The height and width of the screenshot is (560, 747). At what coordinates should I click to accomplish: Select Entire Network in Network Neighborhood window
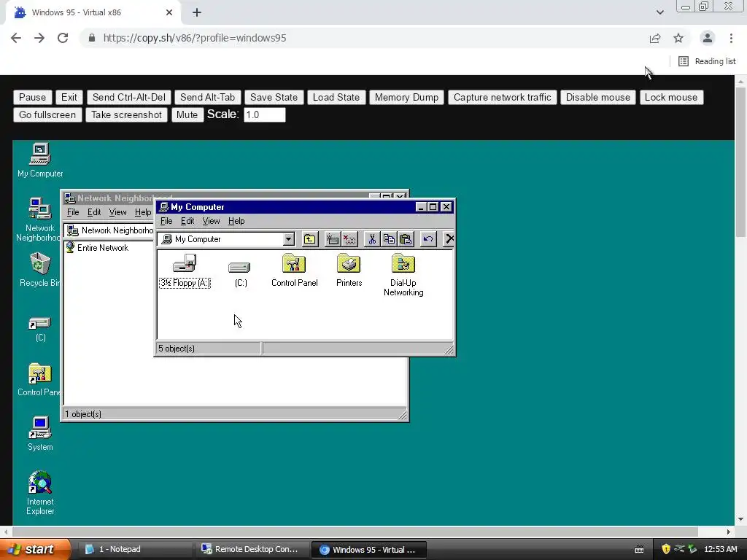tap(97, 248)
